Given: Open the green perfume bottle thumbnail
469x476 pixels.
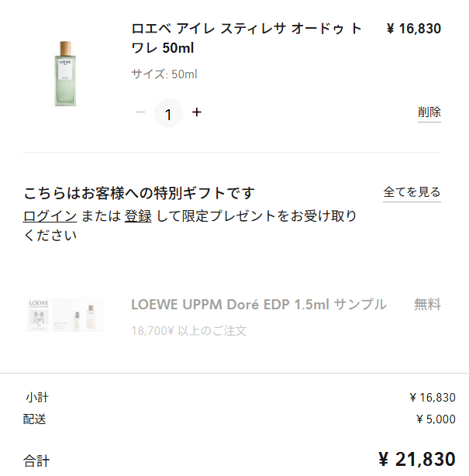Looking at the screenshot, I should pos(65,74).
